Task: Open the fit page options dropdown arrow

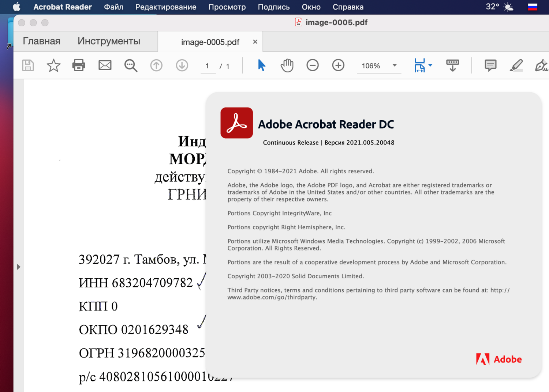Action: [430, 65]
